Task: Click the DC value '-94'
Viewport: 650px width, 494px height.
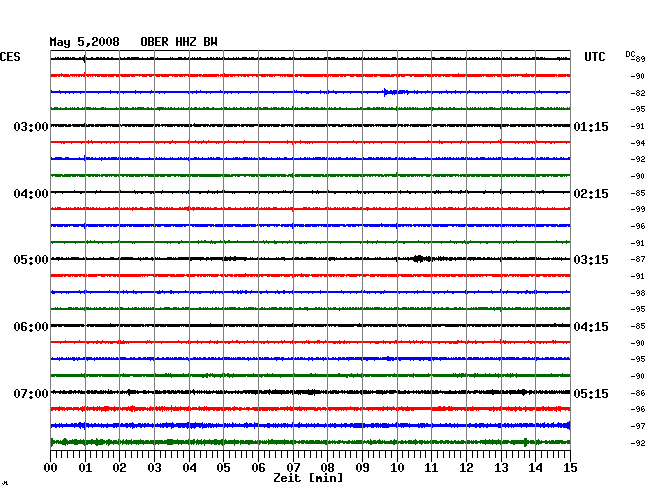Action: (638, 143)
